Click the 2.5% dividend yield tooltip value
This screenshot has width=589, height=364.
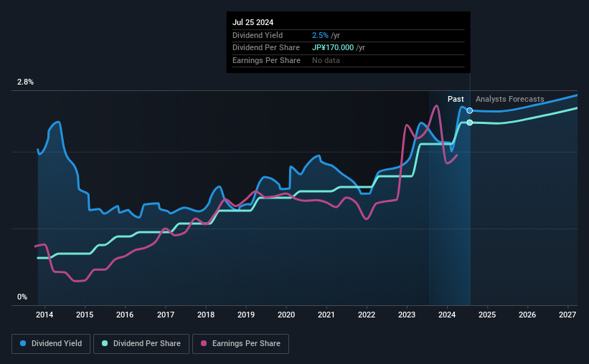coord(320,35)
